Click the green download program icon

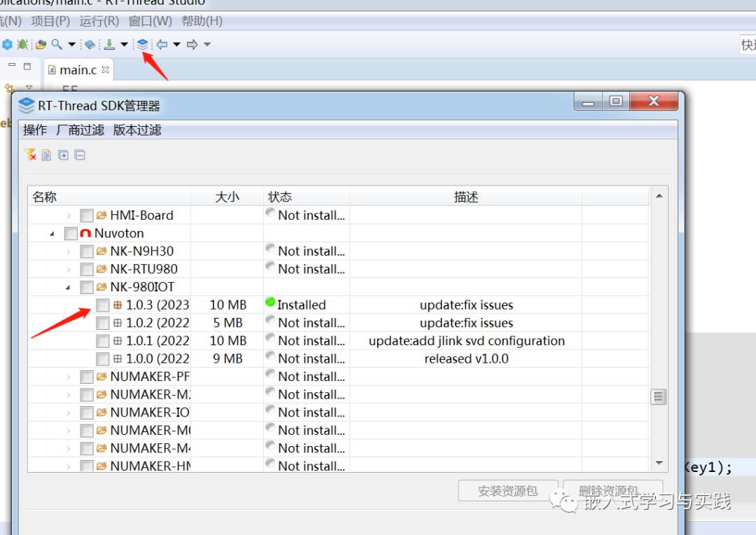(109, 44)
